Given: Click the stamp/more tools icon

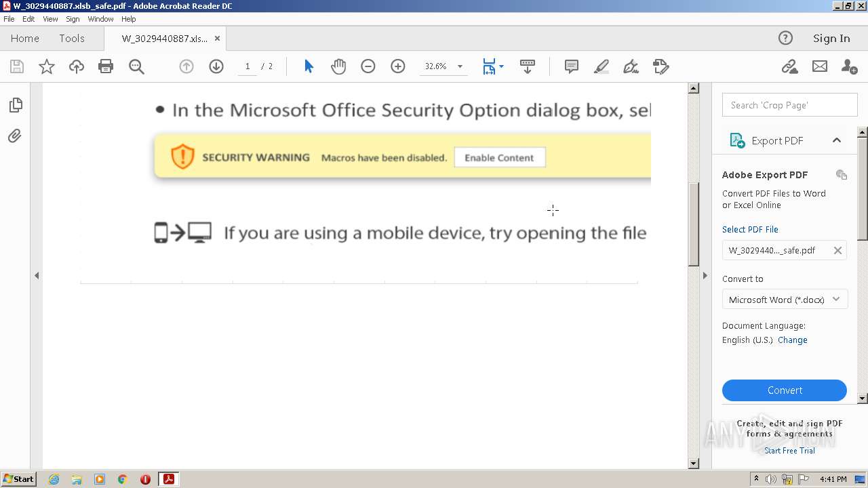Looking at the screenshot, I should click(x=661, y=66).
